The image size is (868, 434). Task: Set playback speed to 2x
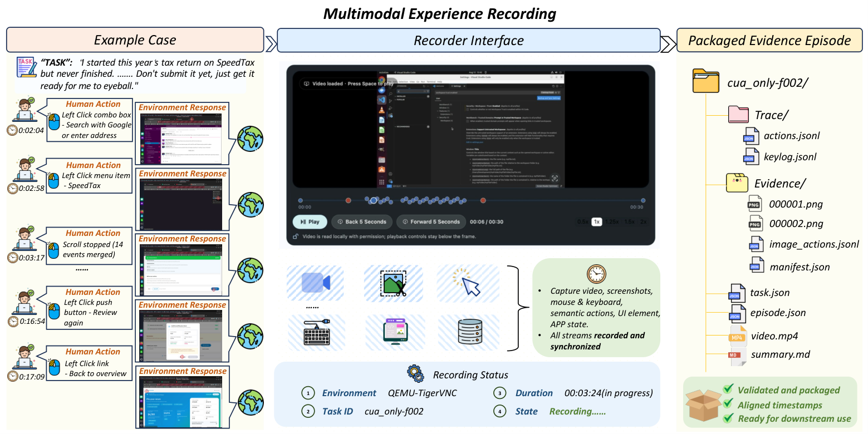[x=643, y=221]
